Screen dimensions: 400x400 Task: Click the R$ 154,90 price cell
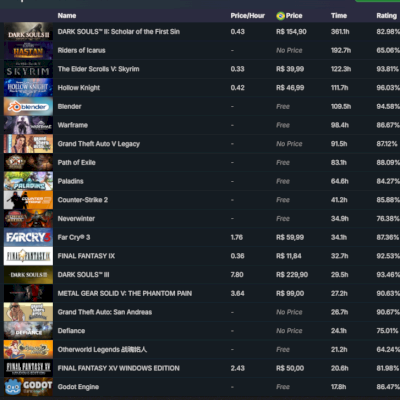(291, 32)
